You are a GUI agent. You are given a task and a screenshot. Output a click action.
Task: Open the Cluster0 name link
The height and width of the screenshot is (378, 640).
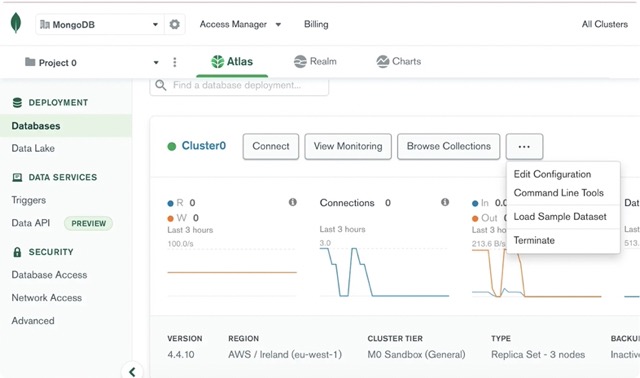[x=204, y=146]
